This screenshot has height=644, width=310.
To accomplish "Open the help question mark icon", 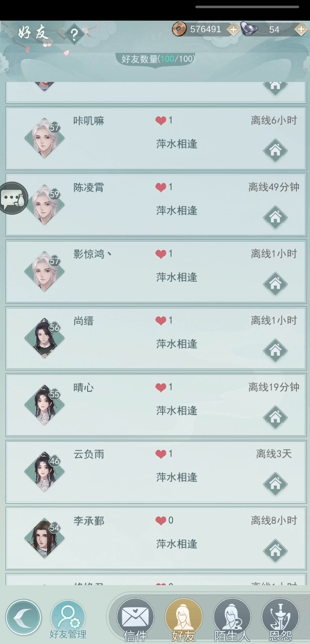I will (x=74, y=34).
